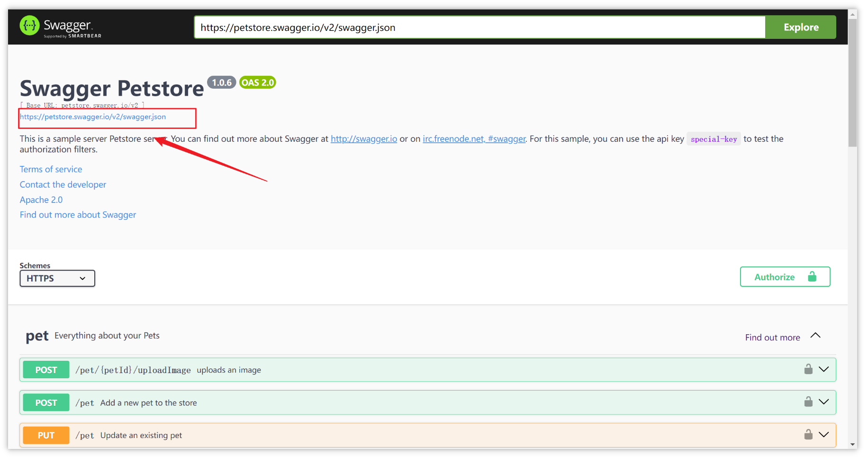This screenshot has width=868, height=457.
Task: Click the lock icon inside Authorize button
Action: tap(813, 276)
